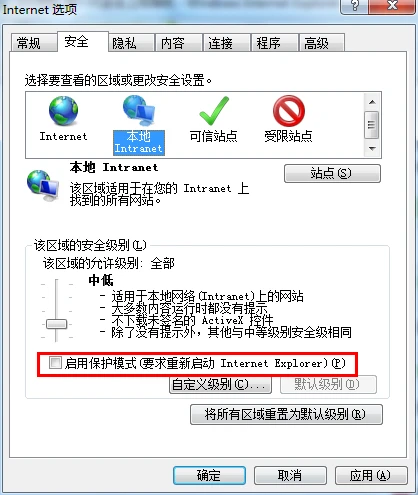Confirm with the 确定 button

209,475
